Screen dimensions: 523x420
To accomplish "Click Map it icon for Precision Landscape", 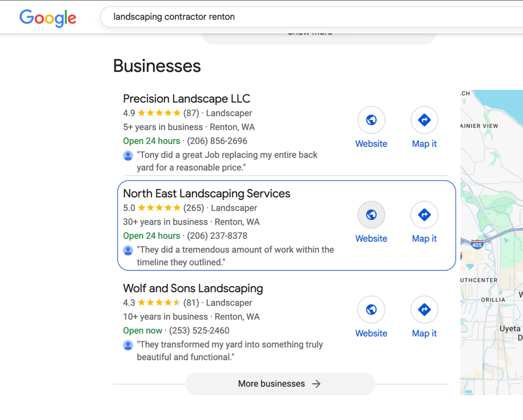I will click(x=424, y=120).
